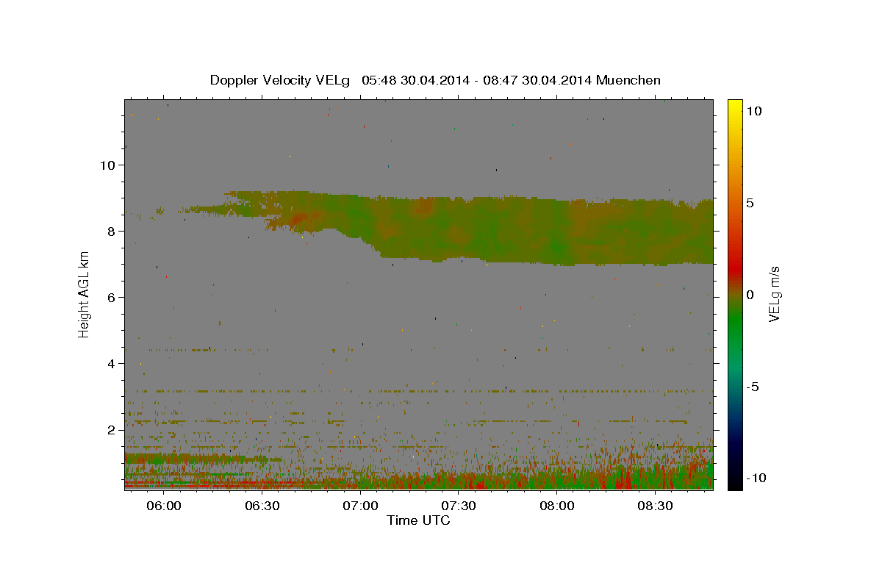
Task: Select the '07:00' time axis label
Action: 361,506
